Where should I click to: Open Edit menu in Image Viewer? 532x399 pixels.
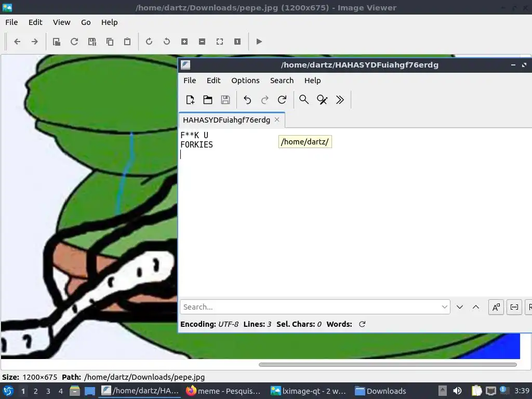35,22
